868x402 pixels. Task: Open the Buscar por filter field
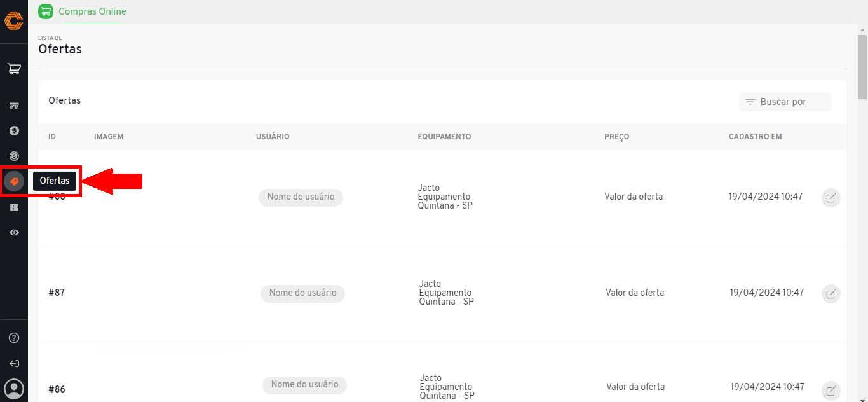point(785,102)
